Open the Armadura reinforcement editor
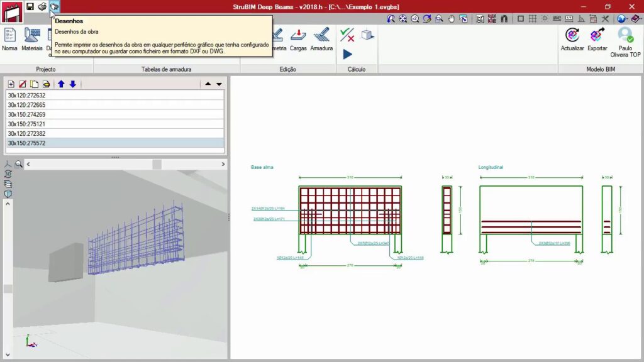 click(321, 39)
